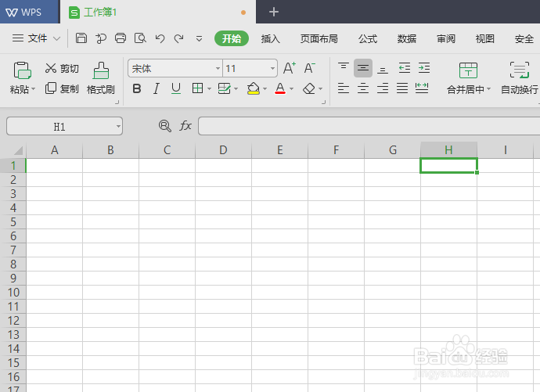
Task: Expand the 粘贴 paste options arrow
Action: click(x=34, y=88)
